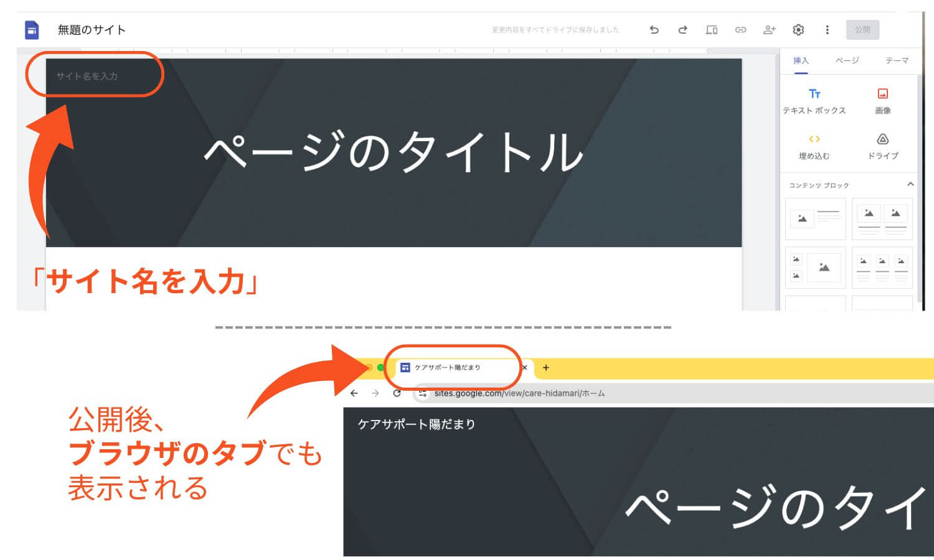Select the two-image content block layout
The width and height of the screenshot is (934, 560).
pyautogui.click(x=882, y=218)
